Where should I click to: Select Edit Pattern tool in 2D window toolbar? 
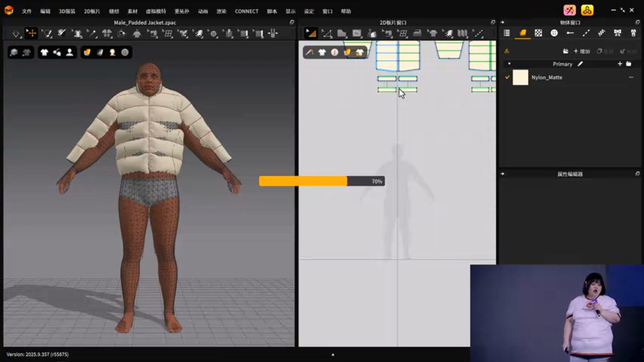tap(311, 34)
